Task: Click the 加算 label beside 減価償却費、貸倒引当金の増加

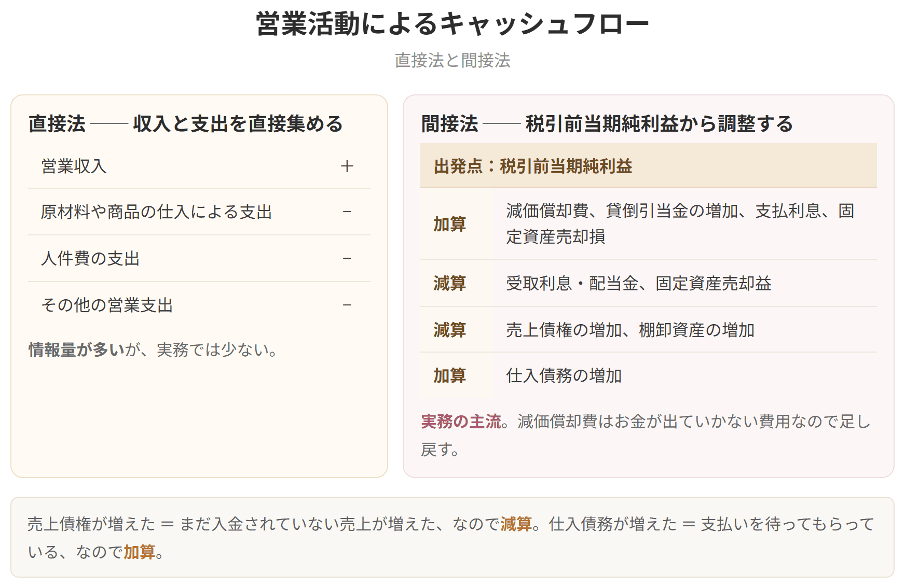Action: pos(450,225)
